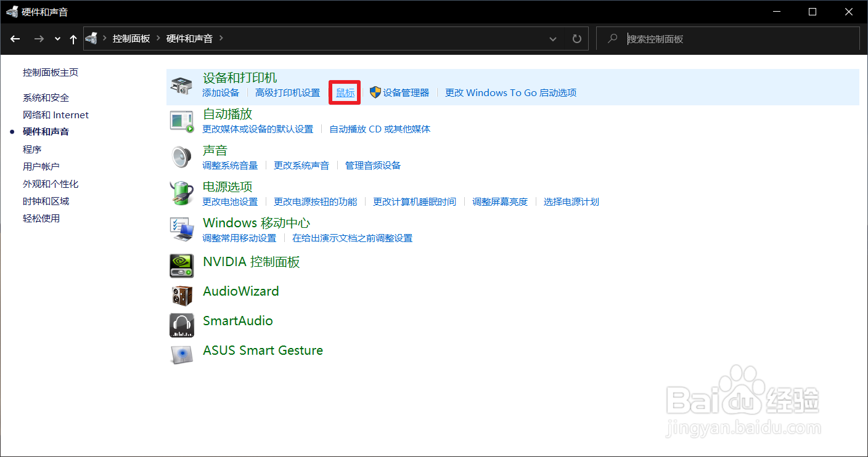Refresh the address bar view
The width and height of the screenshot is (868, 457).
point(577,39)
